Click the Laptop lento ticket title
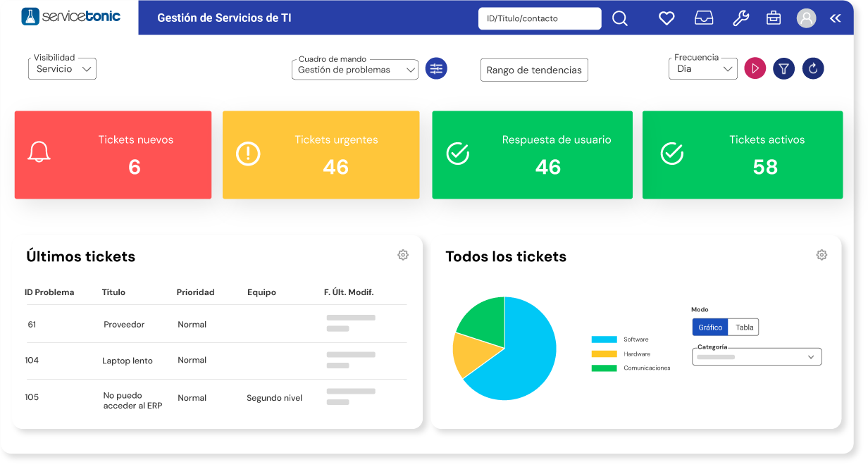The image size is (868, 474). [x=128, y=361]
